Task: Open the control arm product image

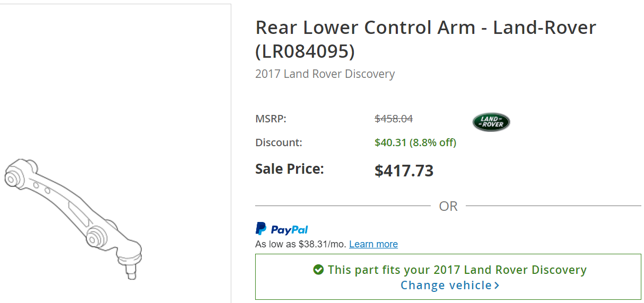Action: (73, 218)
